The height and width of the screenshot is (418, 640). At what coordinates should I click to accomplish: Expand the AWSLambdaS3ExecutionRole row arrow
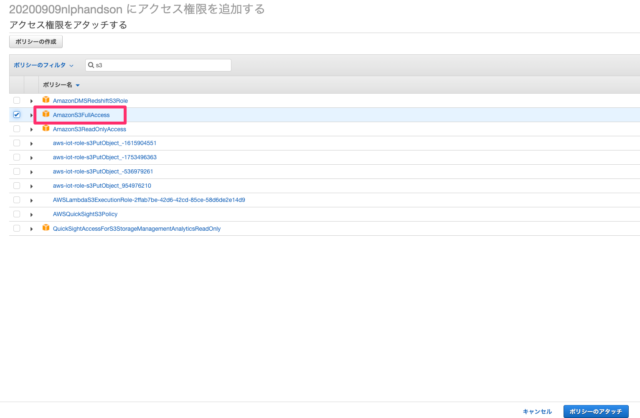pyautogui.click(x=31, y=200)
